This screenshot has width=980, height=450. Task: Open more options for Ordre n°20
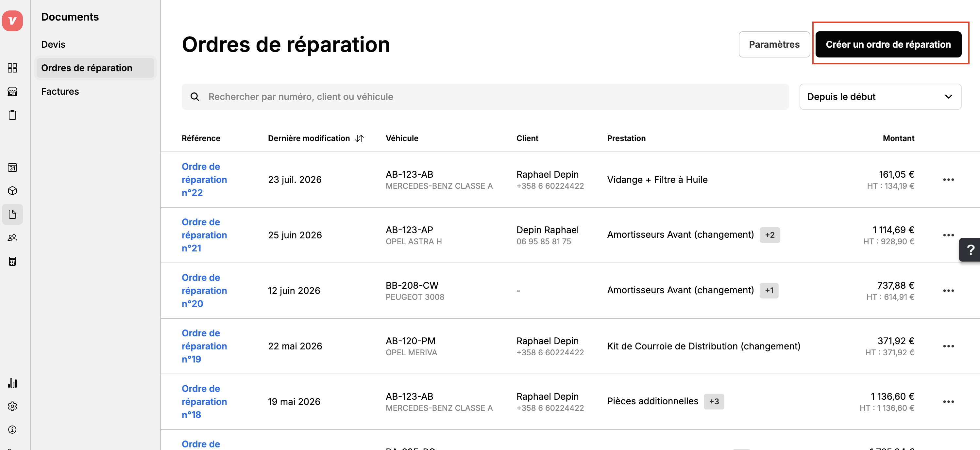[948, 291]
